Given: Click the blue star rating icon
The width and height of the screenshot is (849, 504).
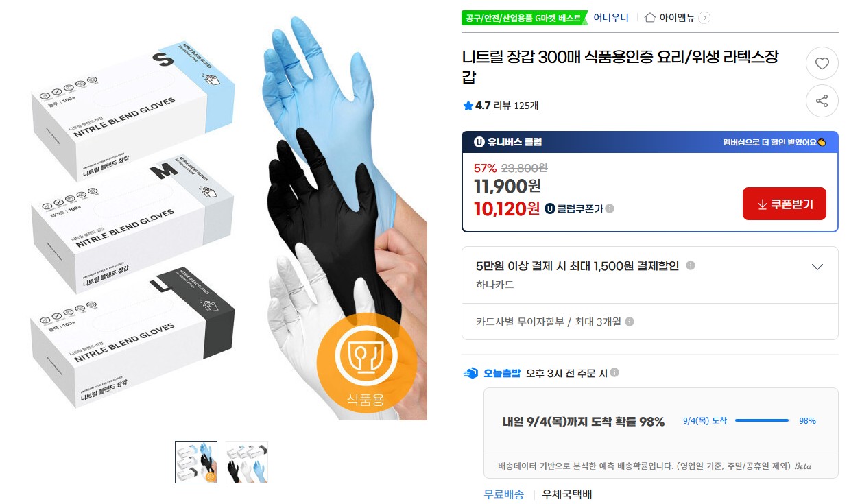Looking at the screenshot, I should [x=468, y=106].
